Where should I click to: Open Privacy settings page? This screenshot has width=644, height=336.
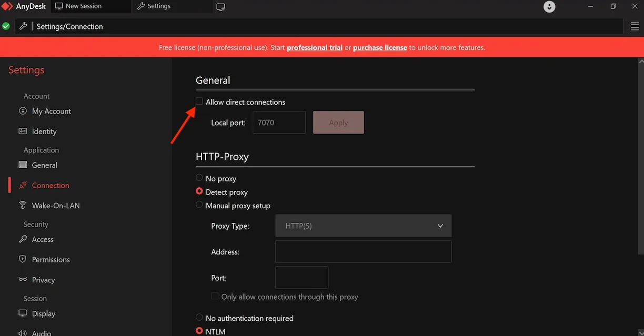(43, 280)
